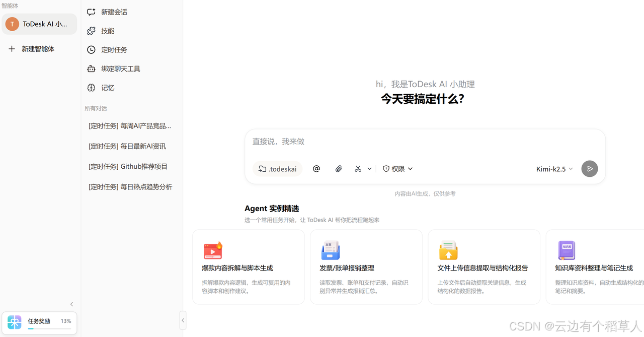Click the new conversation icon

[x=91, y=12]
